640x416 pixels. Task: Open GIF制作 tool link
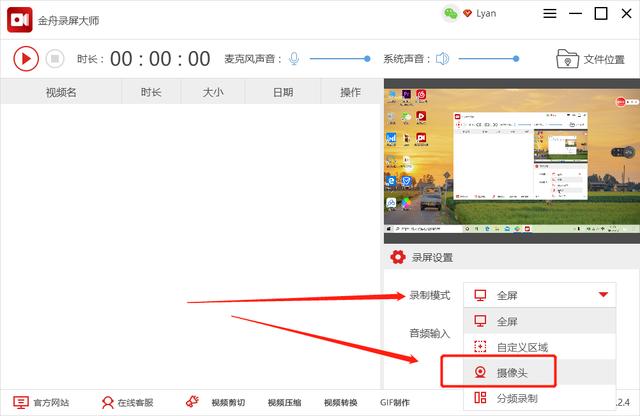pyautogui.click(x=395, y=403)
